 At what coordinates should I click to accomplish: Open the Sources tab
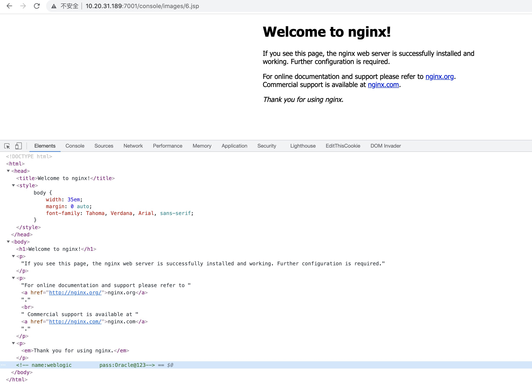(x=104, y=146)
